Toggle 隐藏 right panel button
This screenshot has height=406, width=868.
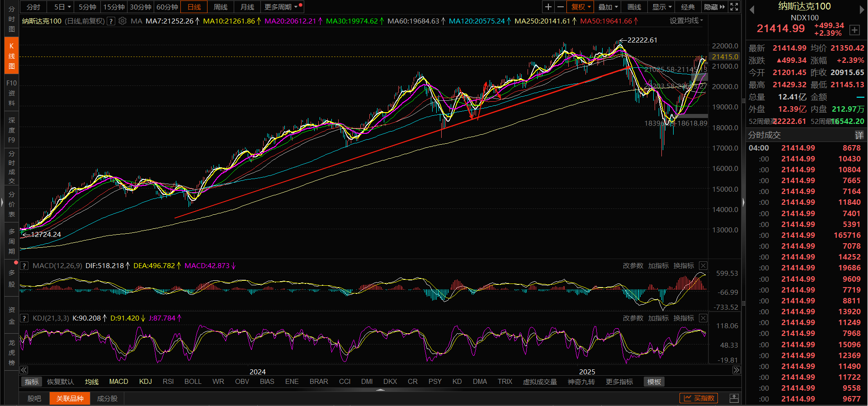tap(714, 7)
